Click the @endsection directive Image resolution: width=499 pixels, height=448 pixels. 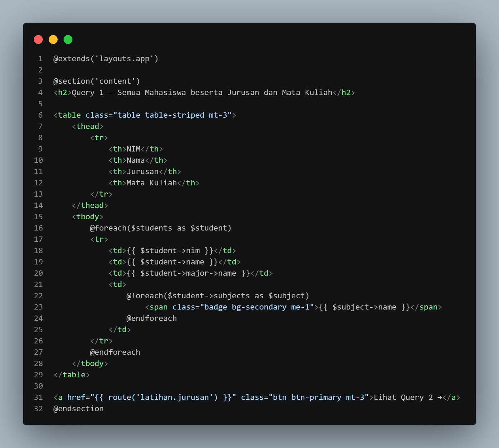(79, 409)
